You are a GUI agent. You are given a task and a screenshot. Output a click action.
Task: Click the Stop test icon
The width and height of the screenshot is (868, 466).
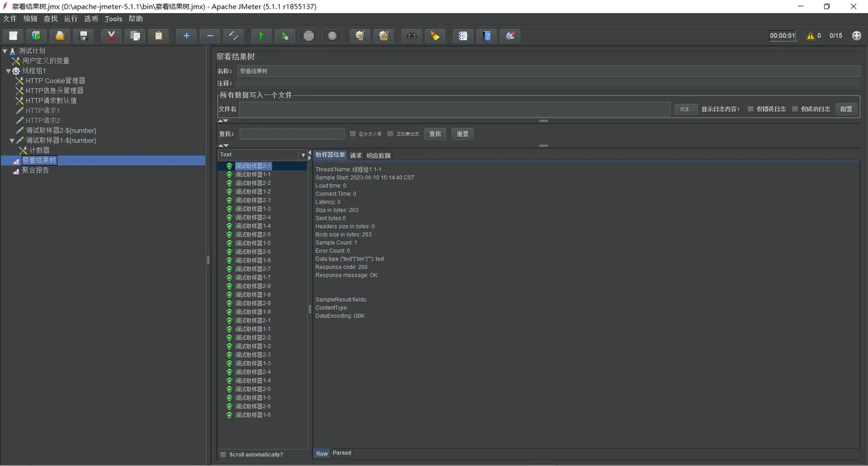tap(309, 36)
